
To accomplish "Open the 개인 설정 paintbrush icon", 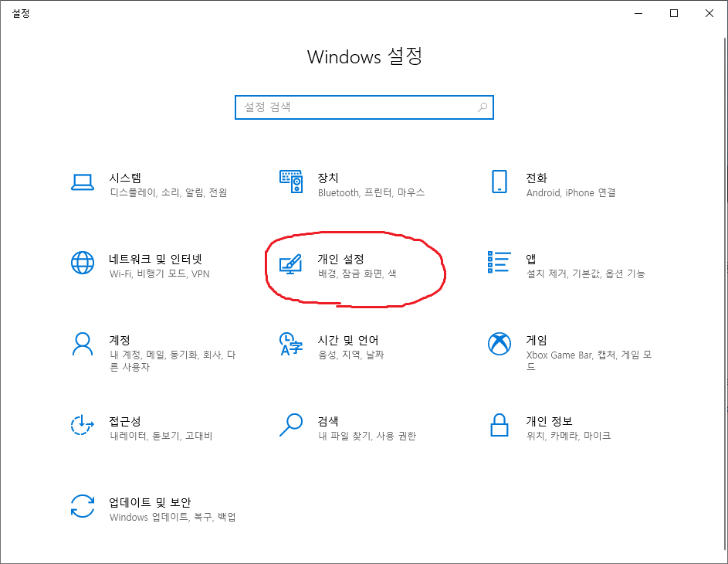I will tap(291, 263).
